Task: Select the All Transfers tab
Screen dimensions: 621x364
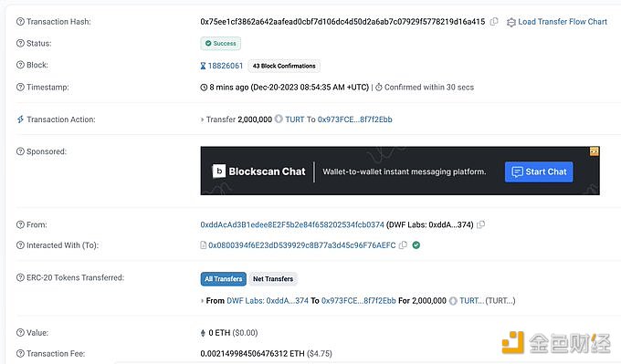Action: point(224,279)
